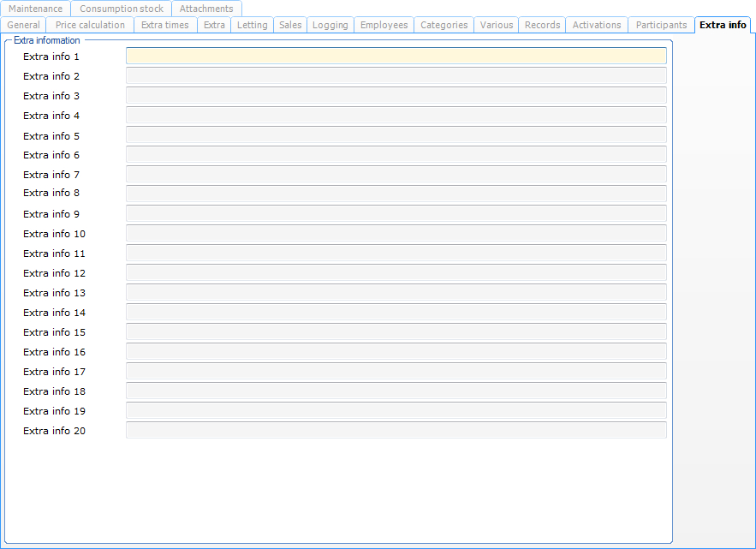The width and height of the screenshot is (756, 549).
Task: Go to the Price calculation tab
Action: (90, 25)
